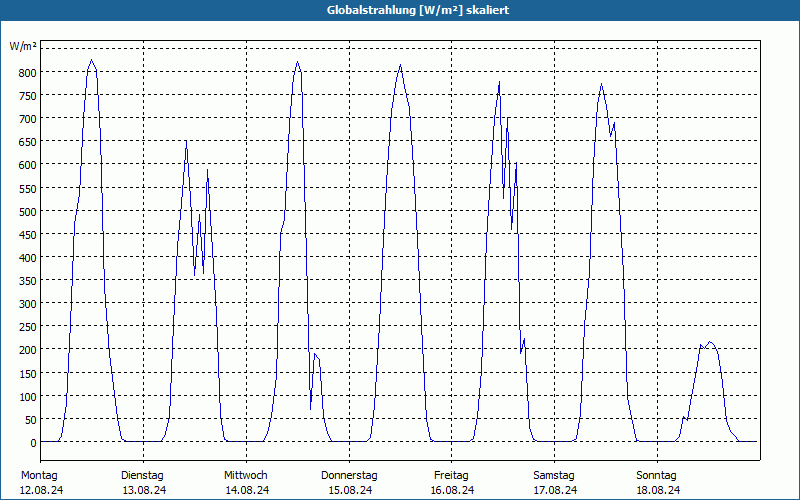Click the 550 y-axis value

pyautogui.click(x=28, y=189)
